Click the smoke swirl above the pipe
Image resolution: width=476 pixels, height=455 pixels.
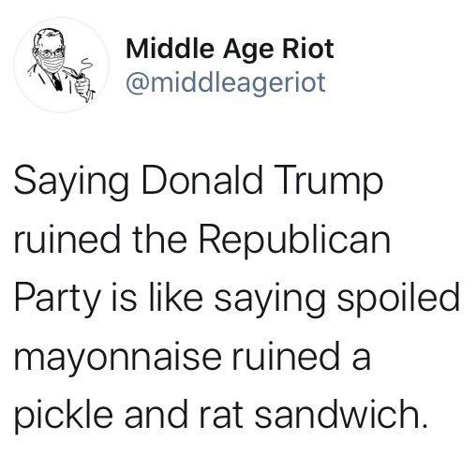[x=86, y=66]
